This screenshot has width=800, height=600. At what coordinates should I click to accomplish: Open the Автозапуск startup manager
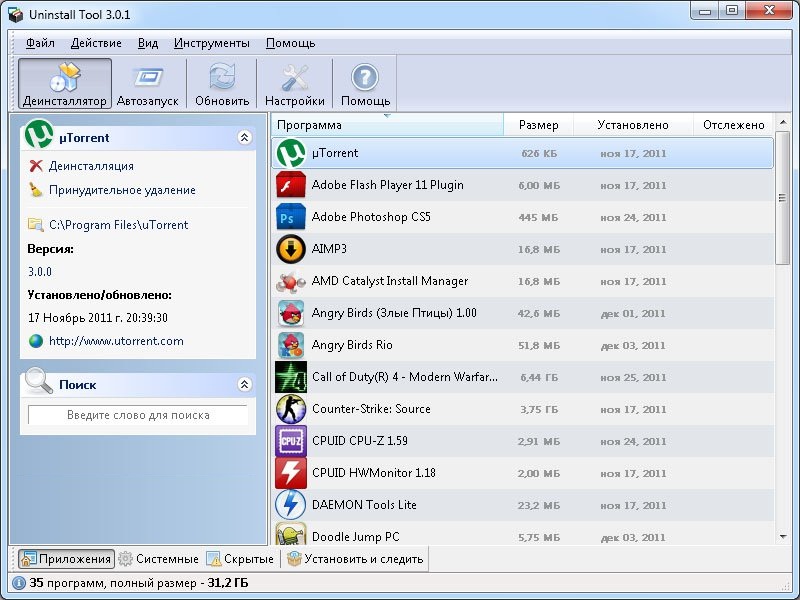tap(149, 84)
